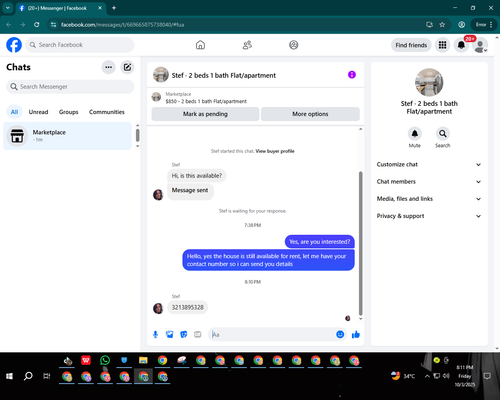Open the emoji picker in message box
This screenshot has height=400, width=500.
340,334
